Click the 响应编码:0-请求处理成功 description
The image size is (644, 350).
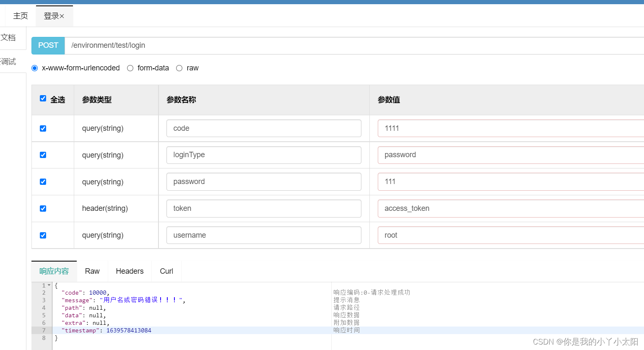pyautogui.click(x=372, y=292)
